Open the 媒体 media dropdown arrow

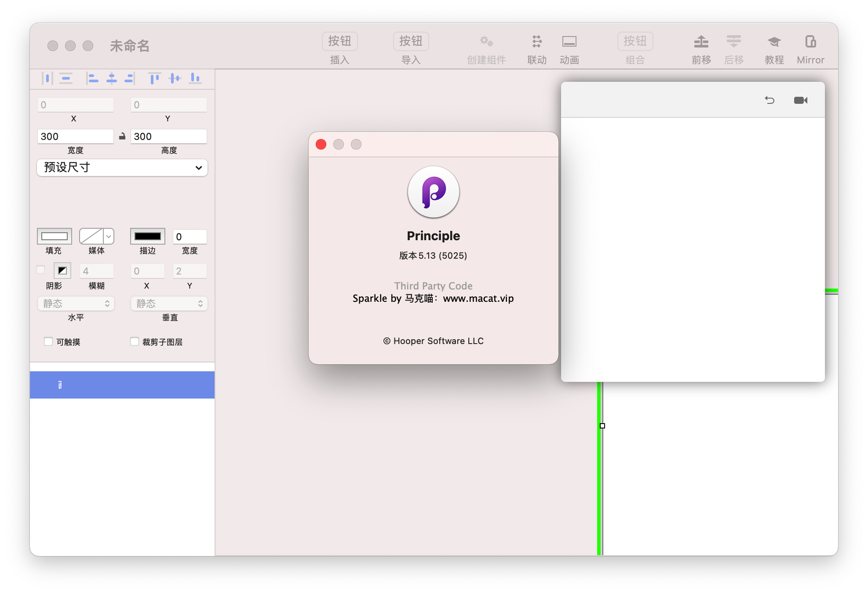(109, 236)
